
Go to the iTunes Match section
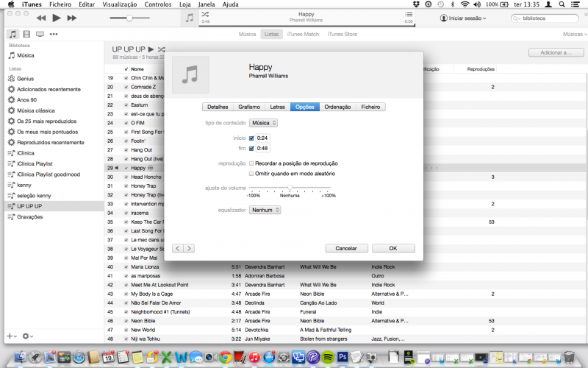tap(303, 34)
